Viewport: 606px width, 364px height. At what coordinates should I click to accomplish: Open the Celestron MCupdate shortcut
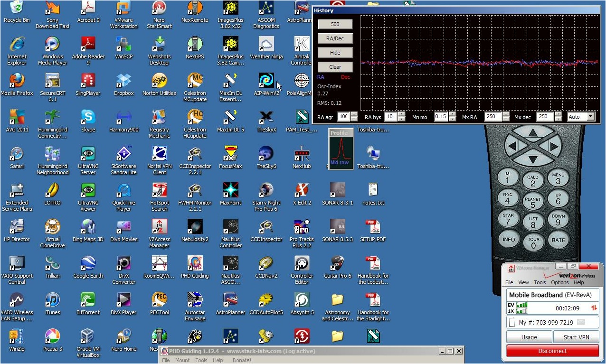click(x=195, y=87)
